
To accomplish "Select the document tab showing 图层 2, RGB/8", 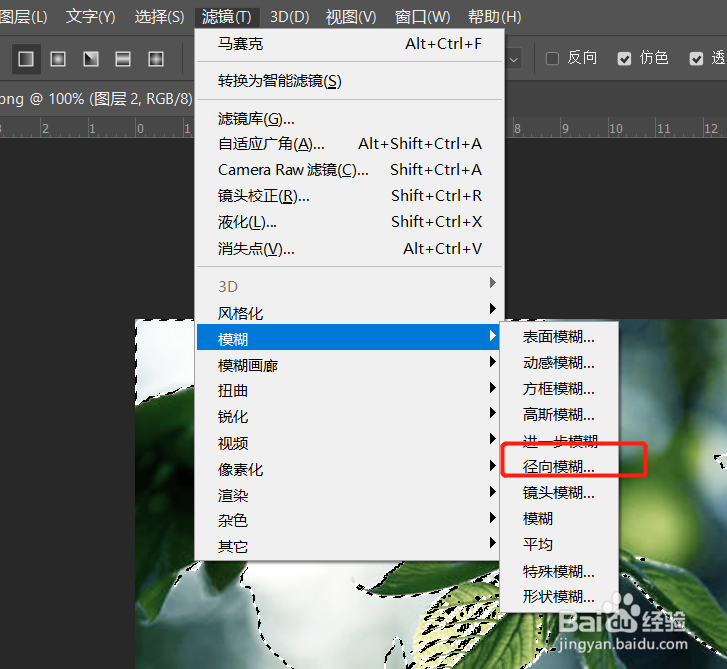I will [96, 99].
